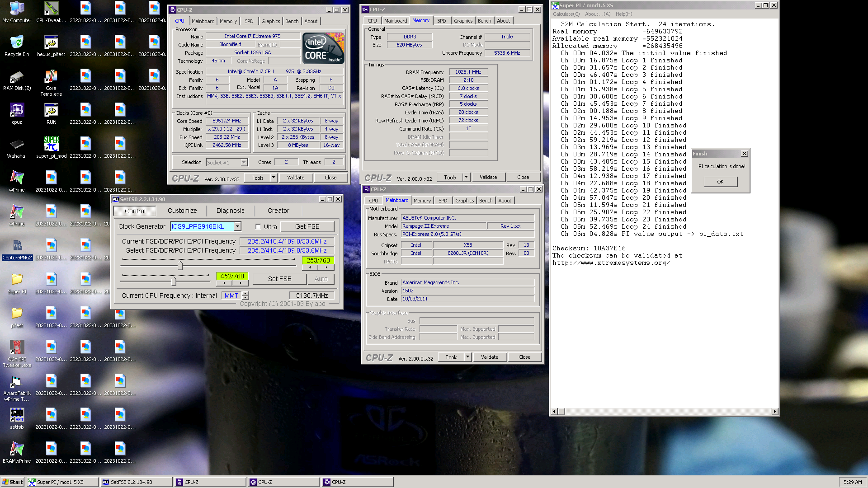Open the About...(A) menu in Super PI
This screenshot has width=868, height=488.
click(598, 14)
